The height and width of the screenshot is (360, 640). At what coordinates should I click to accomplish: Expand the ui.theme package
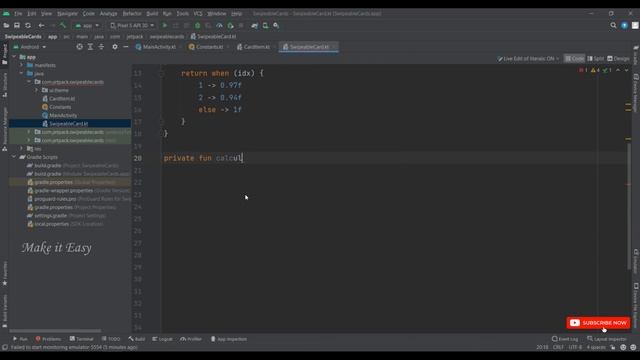coord(37,90)
